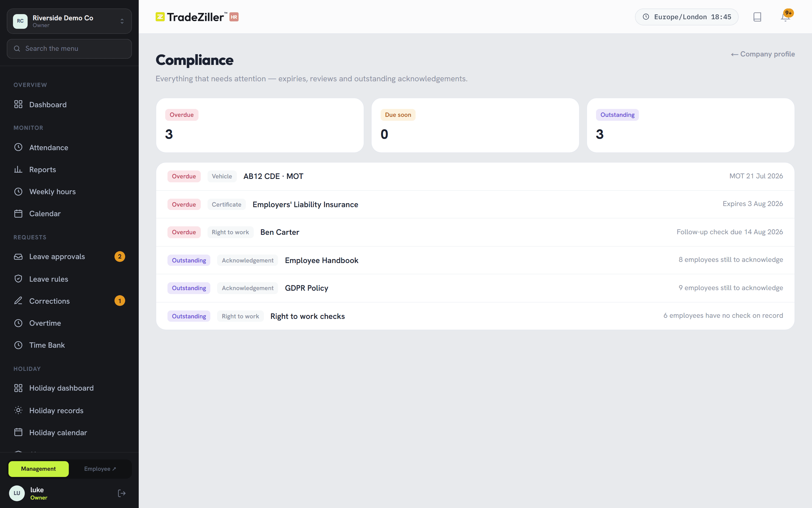Click the Holiday dashboard grid icon

[18, 388]
